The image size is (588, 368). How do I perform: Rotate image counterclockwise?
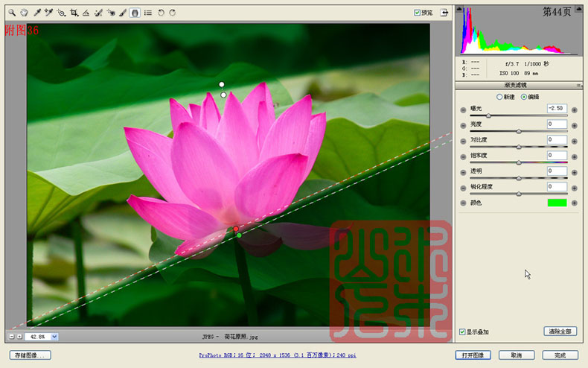[161, 13]
